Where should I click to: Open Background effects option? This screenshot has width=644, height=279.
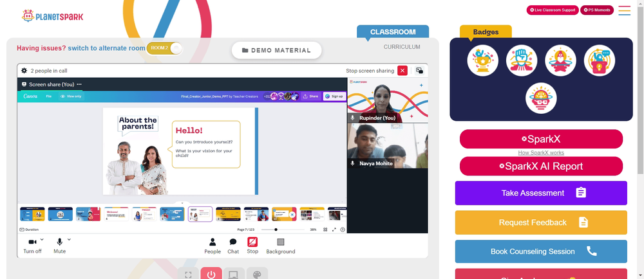280,245
